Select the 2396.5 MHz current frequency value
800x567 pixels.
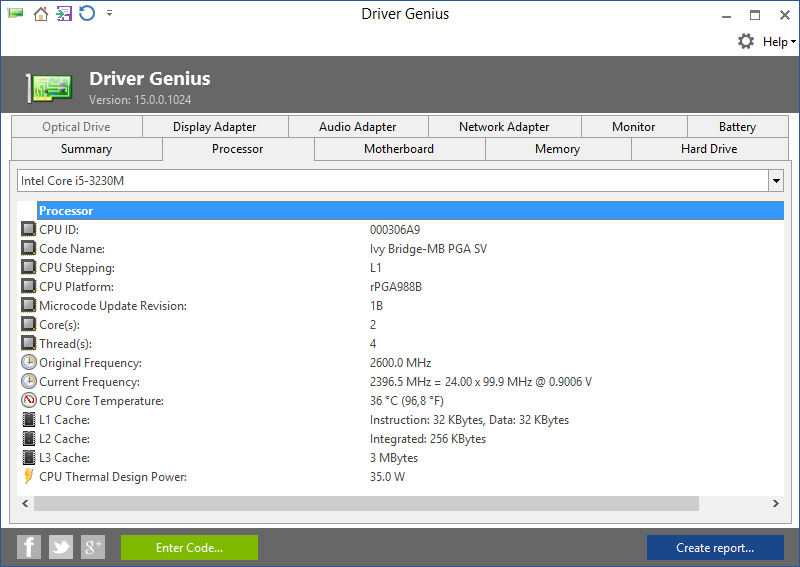[x=481, y=382]
